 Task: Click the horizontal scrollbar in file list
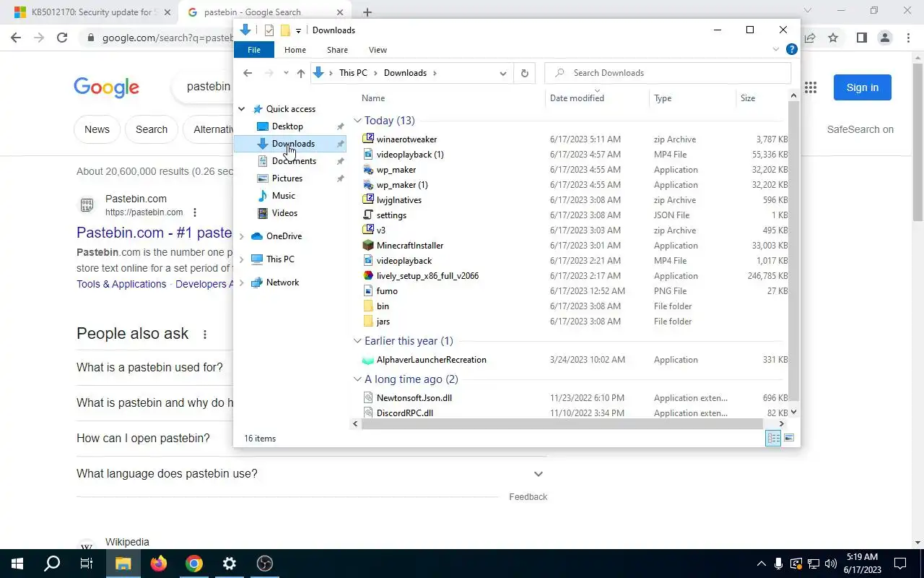[x=562, y=423]
